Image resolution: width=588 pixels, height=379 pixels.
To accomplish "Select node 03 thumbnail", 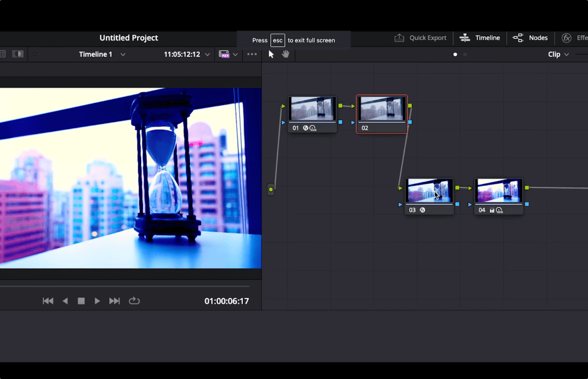I will click(x=429, y=191).
